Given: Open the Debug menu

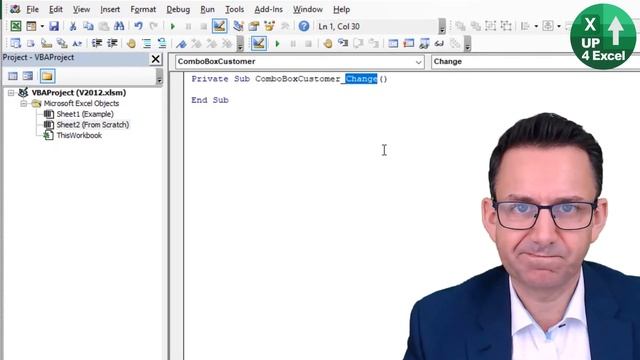Looking at the screenshot, I should 178,9.
